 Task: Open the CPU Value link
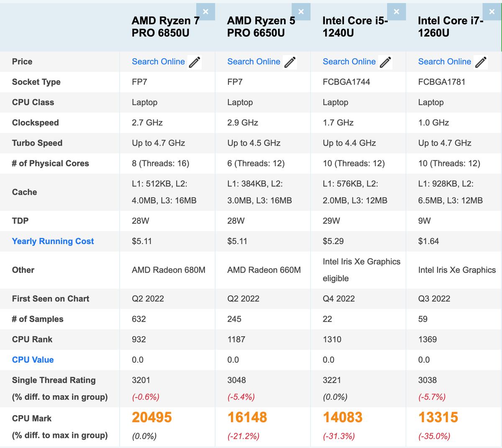pos(33,360)
